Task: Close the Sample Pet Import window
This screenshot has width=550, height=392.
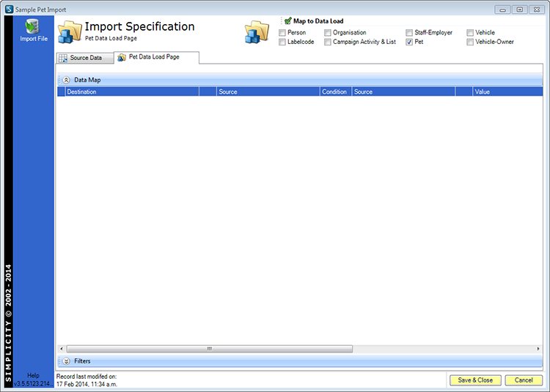Action: (537, 10)
